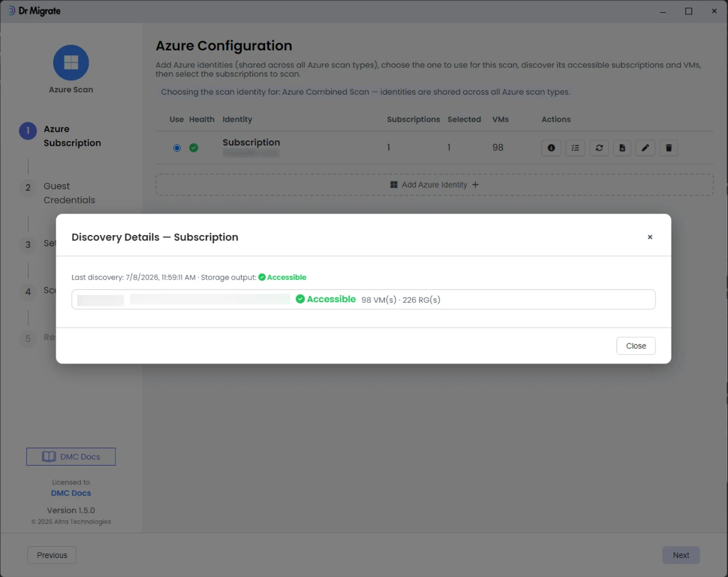Click the Azure Scan logo icon
The image size is (728, 577).
click(x=71, y=63)
